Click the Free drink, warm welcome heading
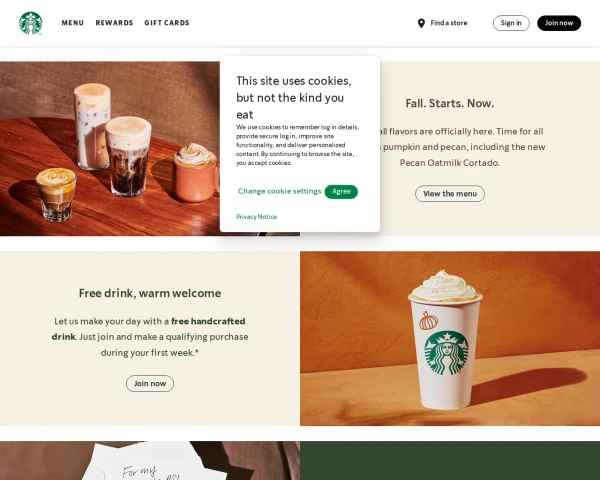600x480 pixels. [x=150, y=293]
